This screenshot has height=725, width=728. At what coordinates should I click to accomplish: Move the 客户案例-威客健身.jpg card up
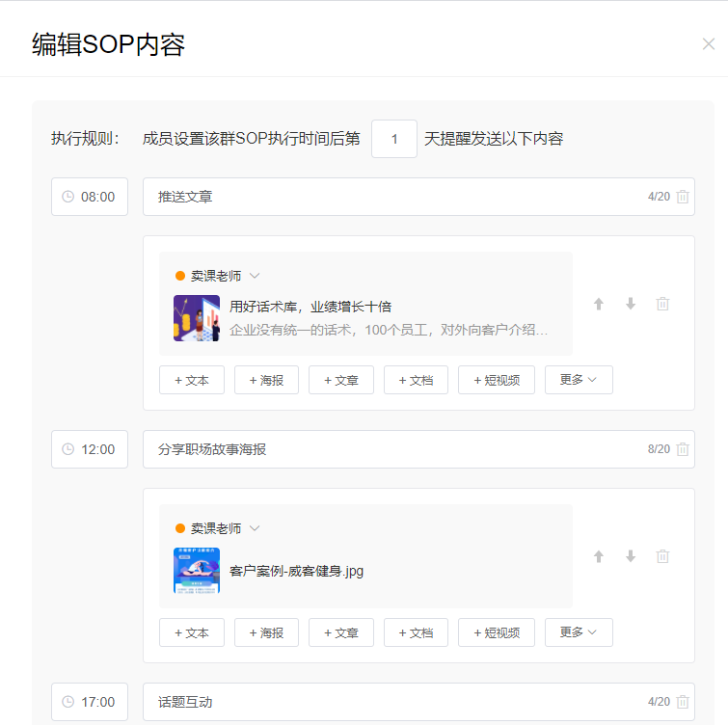(599, 556)
